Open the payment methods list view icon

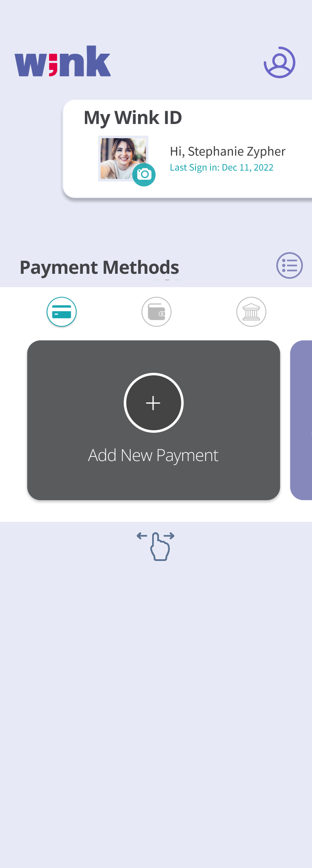[x=290, y=265]
